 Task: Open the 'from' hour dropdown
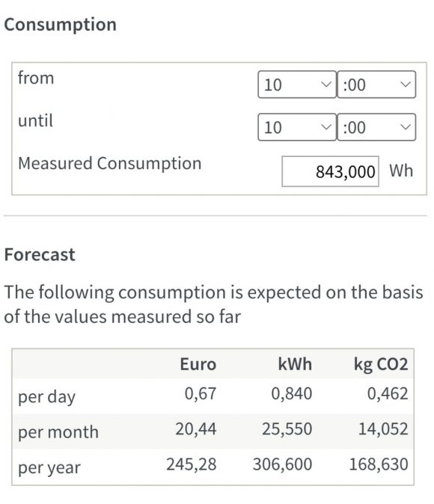pyautogui.click(x=297, y=84)
